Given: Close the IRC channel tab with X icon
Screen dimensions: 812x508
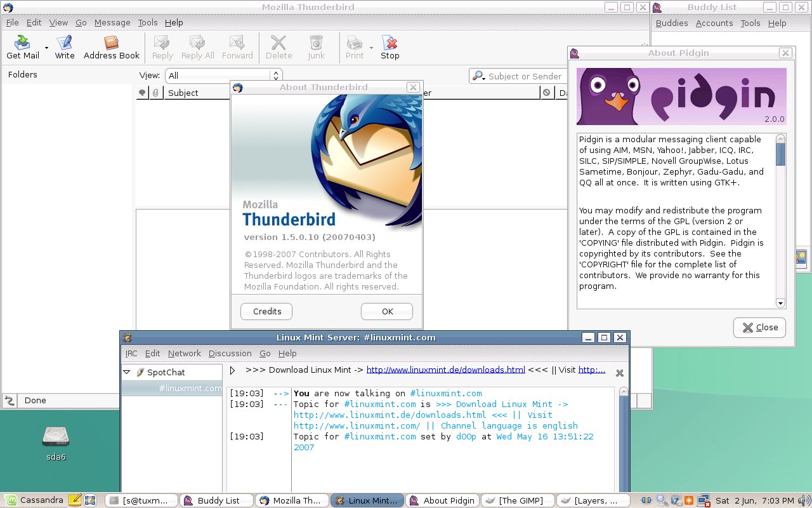Looking at the screenshot, I should tap(620, 373).
